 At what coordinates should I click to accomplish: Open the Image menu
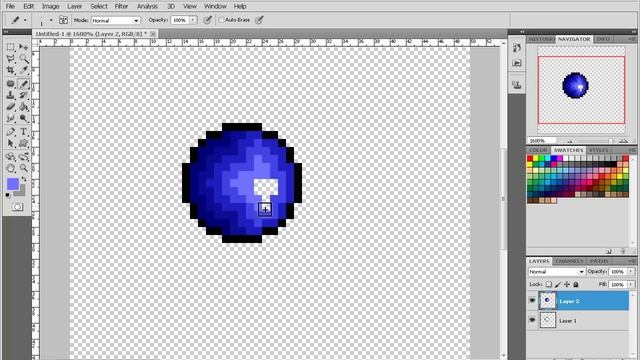coord(51,7)
